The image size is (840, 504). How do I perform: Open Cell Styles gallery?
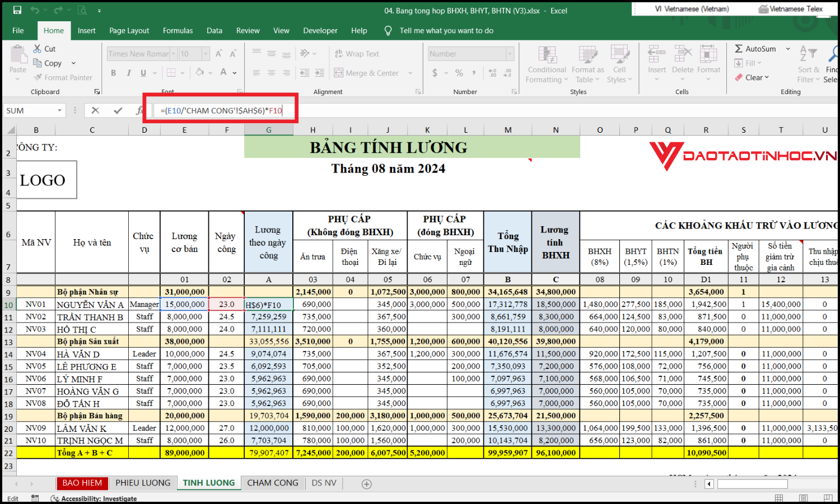(619, 65)
